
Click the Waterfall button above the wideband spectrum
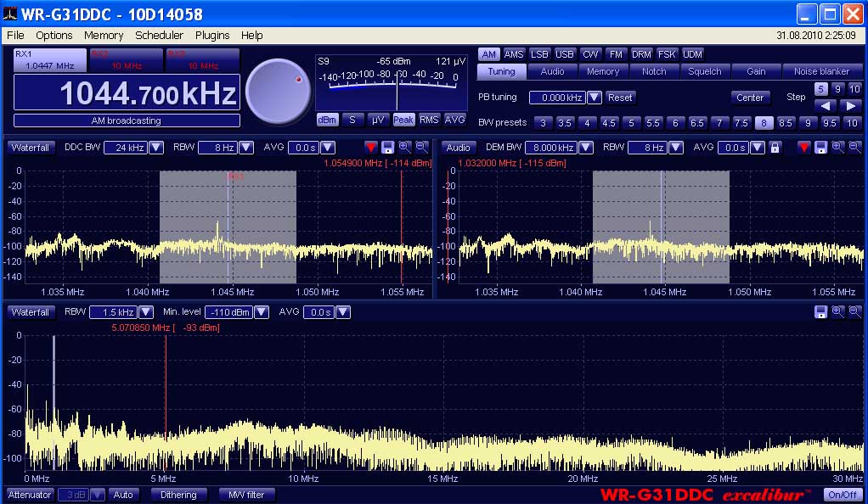31,312
